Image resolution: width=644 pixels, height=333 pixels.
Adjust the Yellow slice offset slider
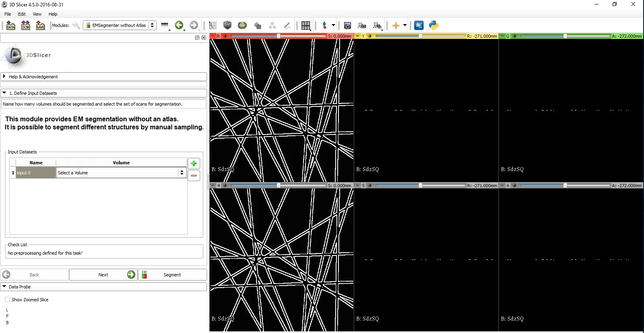(420, 36)
